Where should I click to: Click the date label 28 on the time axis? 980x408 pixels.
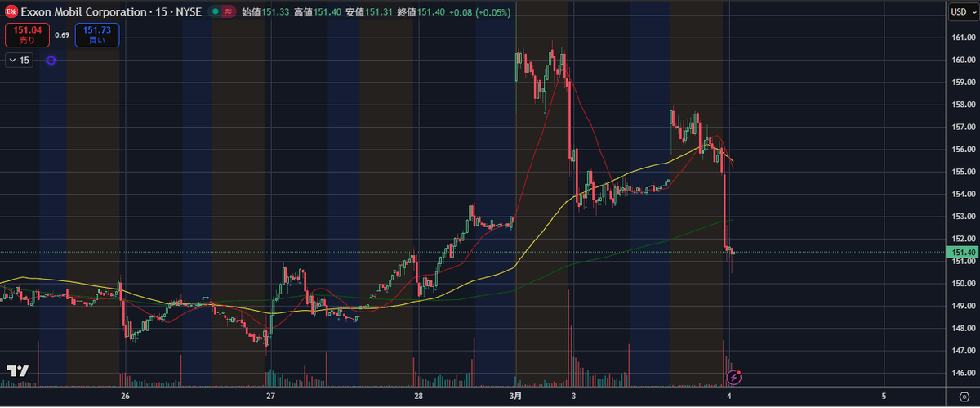(418, 396)
